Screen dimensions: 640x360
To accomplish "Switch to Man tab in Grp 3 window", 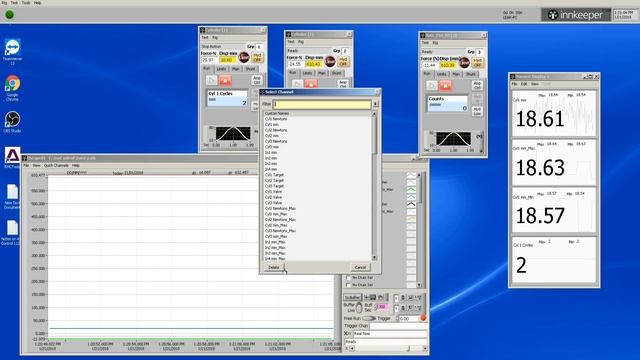I will coord(456,74).
